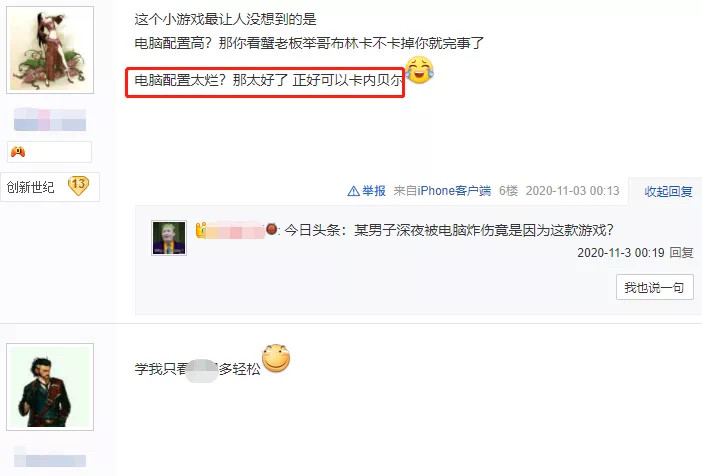Click the game controller badge icon

(x=18, y=152)
